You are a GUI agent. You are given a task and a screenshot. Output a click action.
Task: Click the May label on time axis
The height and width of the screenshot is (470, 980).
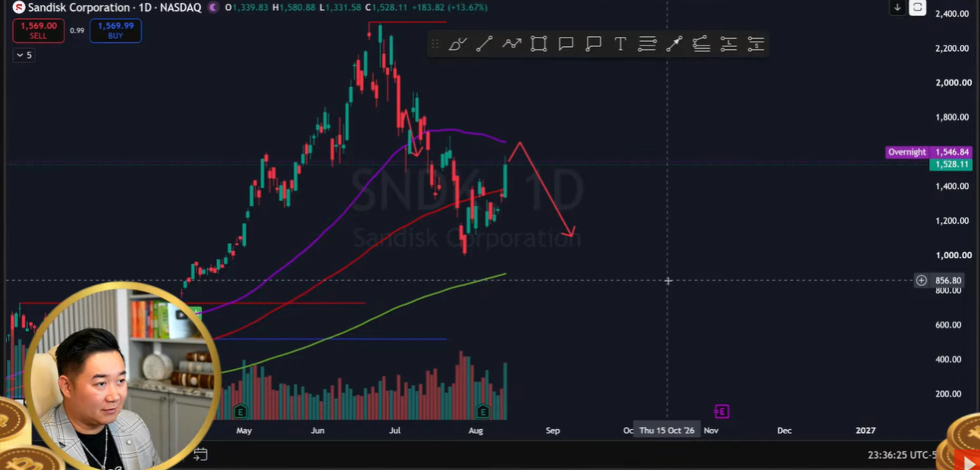click(x=243, y=431)
